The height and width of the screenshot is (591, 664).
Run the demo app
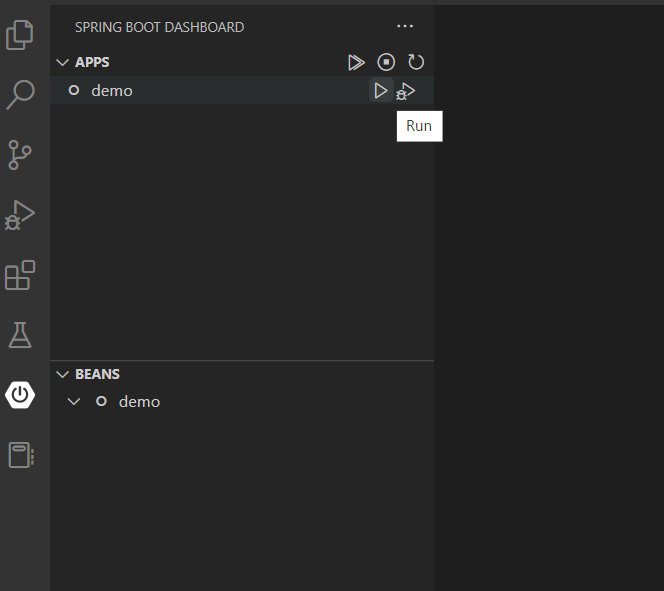pos(380,91)
